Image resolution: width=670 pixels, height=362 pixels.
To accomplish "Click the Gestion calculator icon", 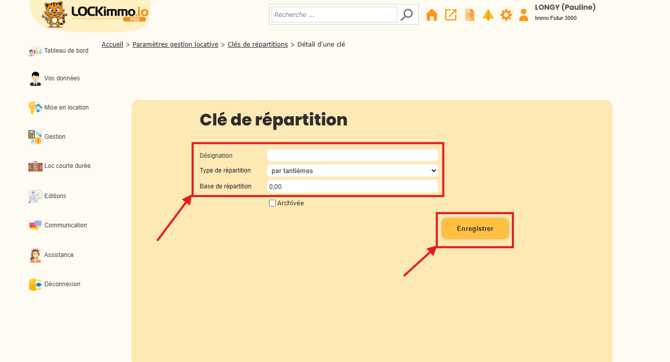I will [35, 137].
